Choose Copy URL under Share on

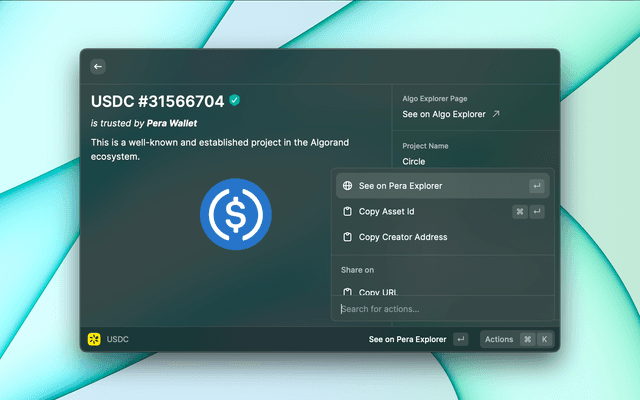378,291
